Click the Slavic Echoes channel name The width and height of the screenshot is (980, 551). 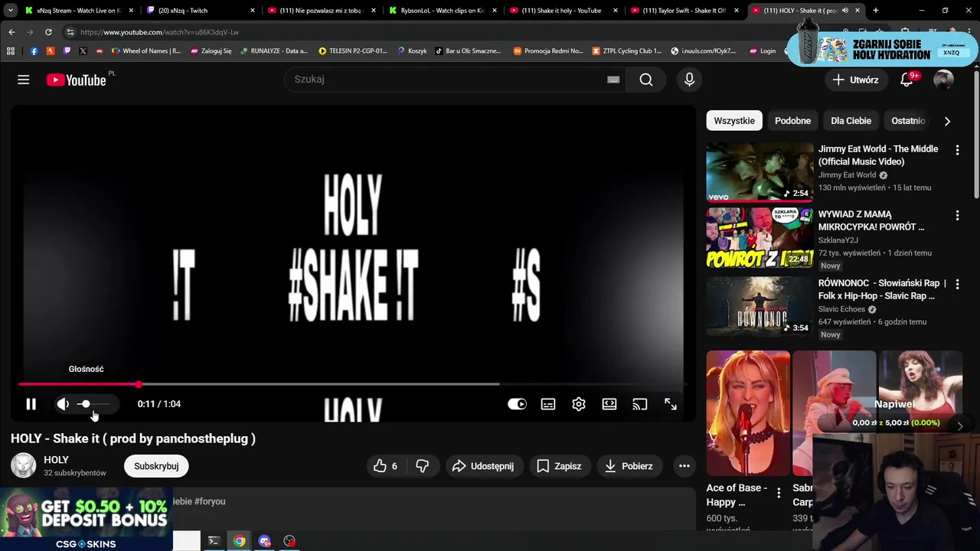tap(841, 309)
